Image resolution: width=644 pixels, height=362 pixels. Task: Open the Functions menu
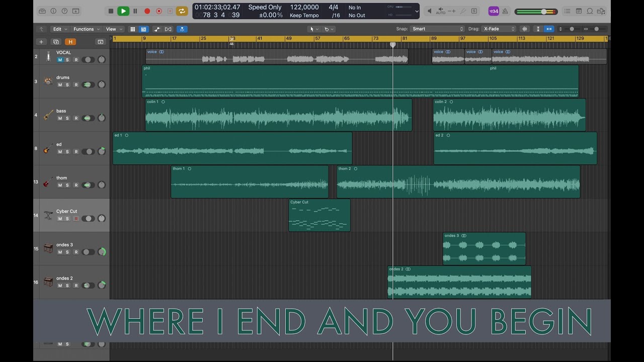click(x=86, y=29)
